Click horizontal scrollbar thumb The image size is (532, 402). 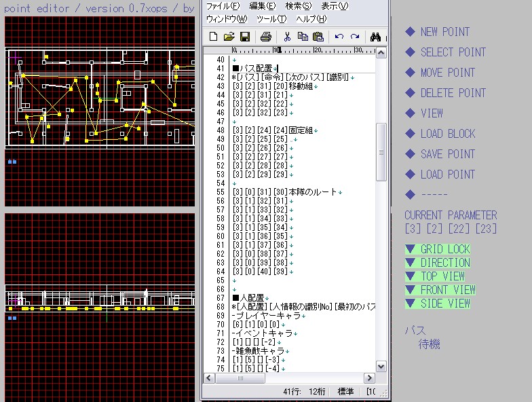[x=240, y=378]
